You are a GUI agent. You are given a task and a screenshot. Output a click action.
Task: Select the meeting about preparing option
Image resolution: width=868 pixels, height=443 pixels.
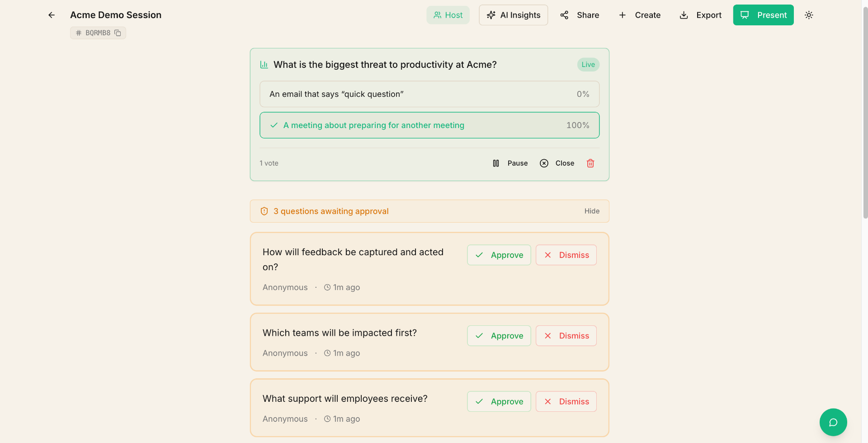[429, 125]
